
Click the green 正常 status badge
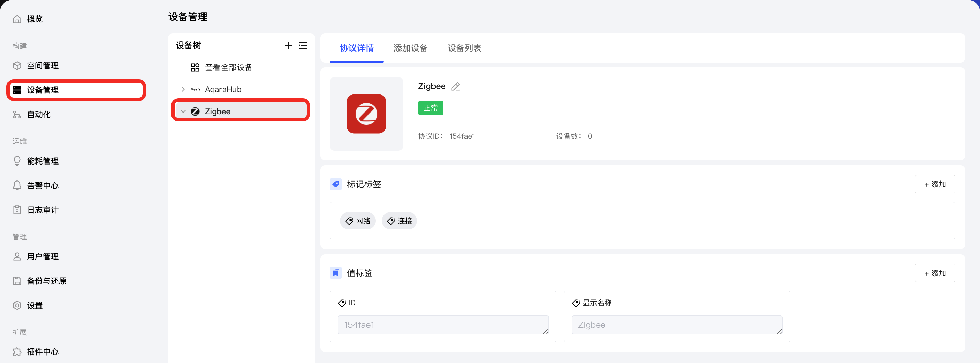[x=431, y=108]
